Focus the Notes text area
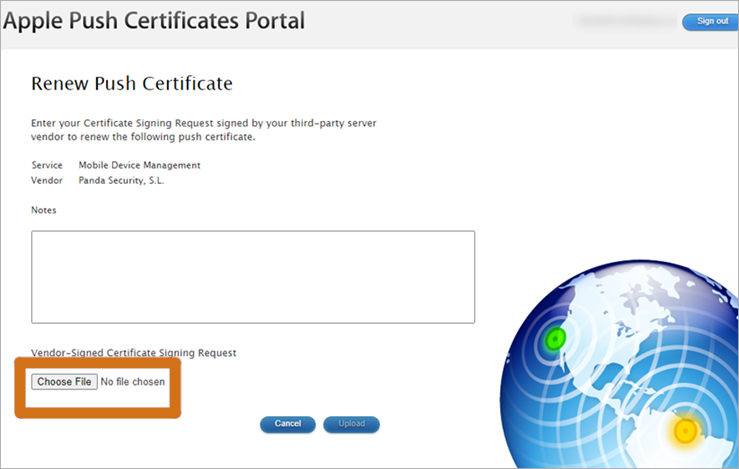Screen dimensions: 739x469 (253, 277)
